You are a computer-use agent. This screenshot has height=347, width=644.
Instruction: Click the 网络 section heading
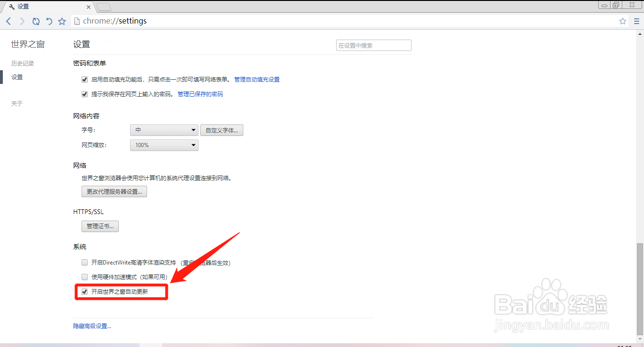[x=80, y=165]
